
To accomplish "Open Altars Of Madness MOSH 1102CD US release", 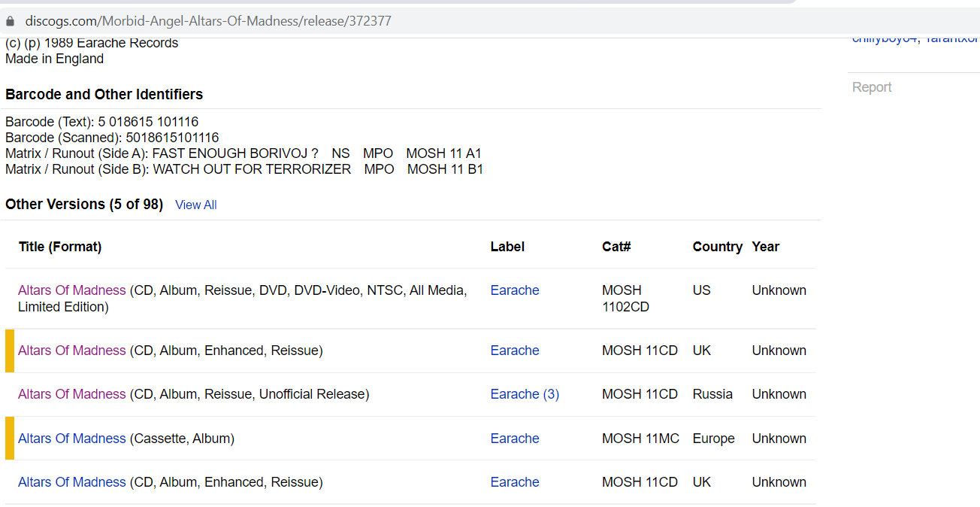I will [72, 290].
